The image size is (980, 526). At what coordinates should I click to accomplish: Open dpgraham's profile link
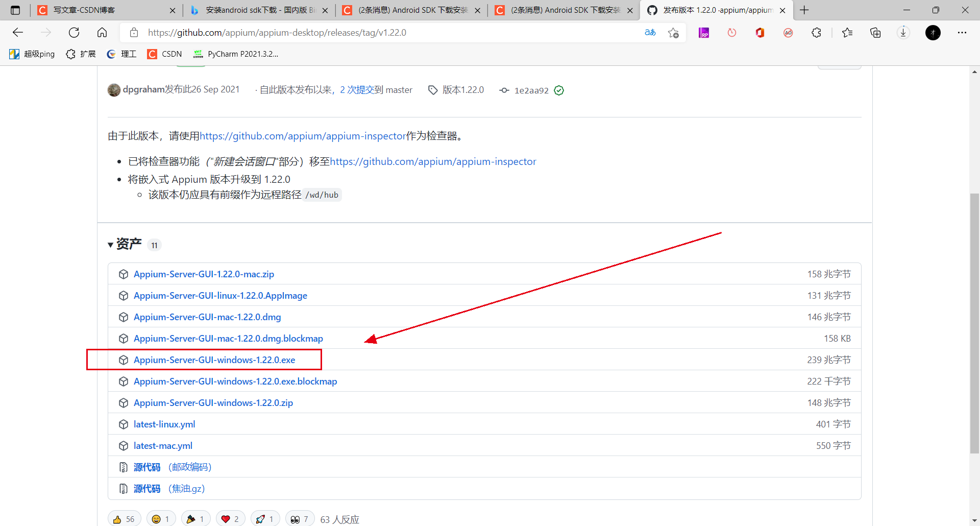pyautogui.click(x=144, y=89)
